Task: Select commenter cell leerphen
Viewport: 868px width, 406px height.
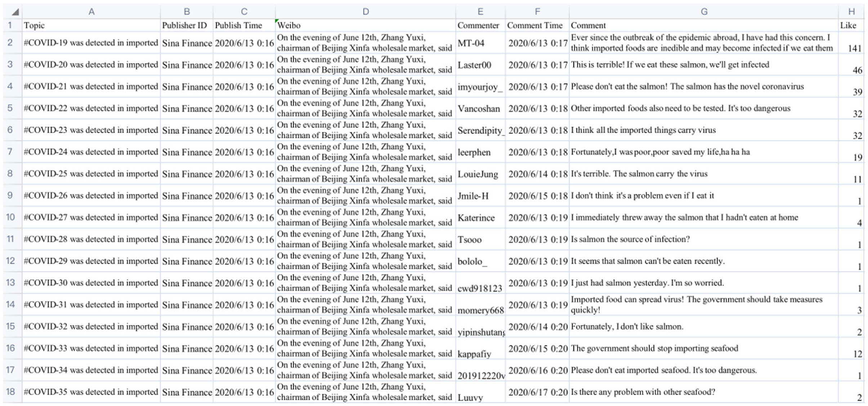Action: (480, 152)
